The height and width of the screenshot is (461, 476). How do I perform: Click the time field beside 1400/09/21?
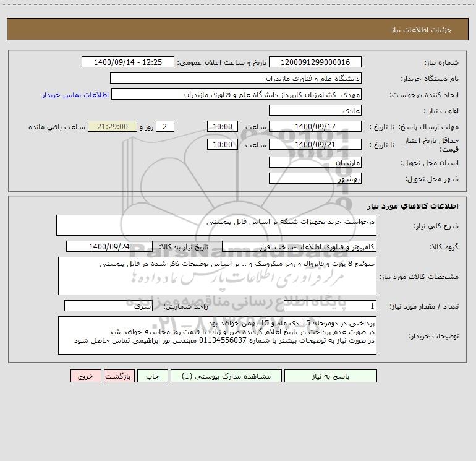222,144
